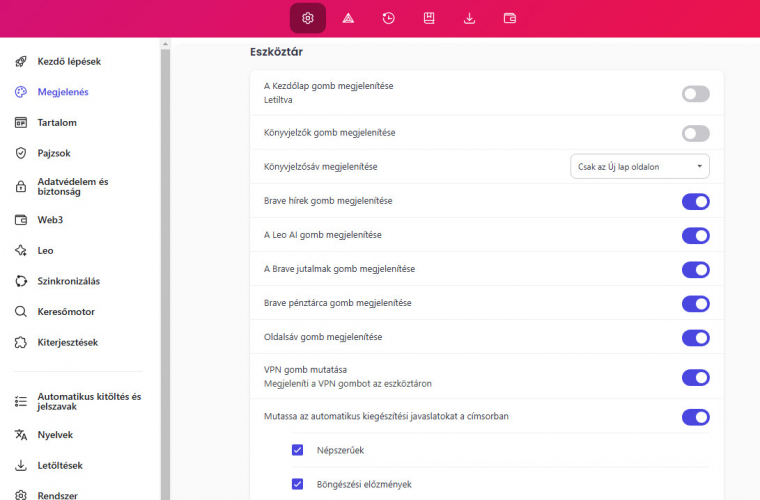The image size is (760, 500).
Task: Toggle Oldalsáv gomb megjelenítése off
Action: [696, 338]
